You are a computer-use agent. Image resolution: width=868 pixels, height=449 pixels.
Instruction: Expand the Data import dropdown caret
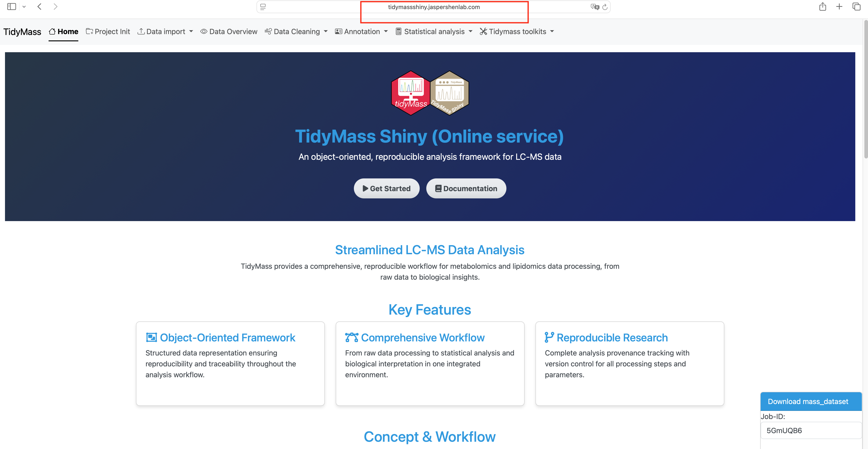pyautogui.click(x=191, y=31)
